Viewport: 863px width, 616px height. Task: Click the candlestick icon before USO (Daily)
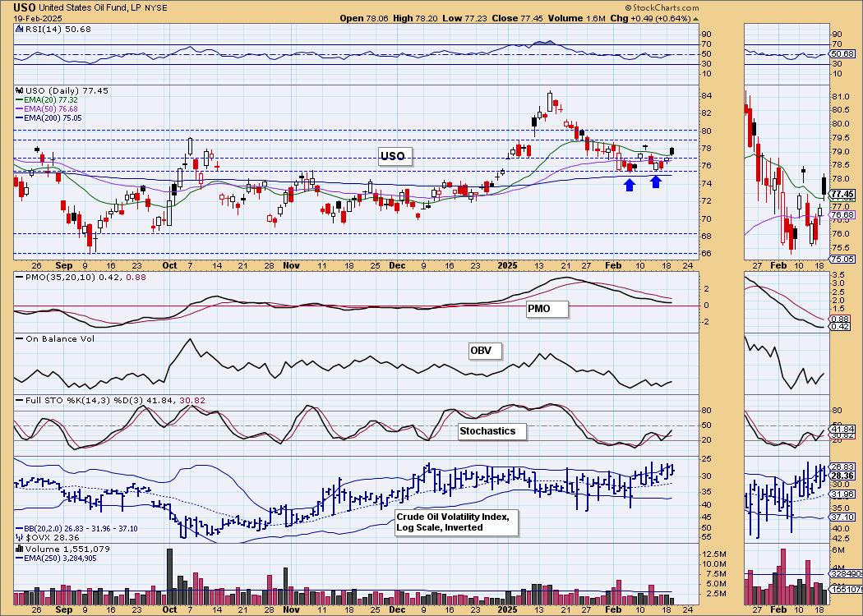point(19,90)
